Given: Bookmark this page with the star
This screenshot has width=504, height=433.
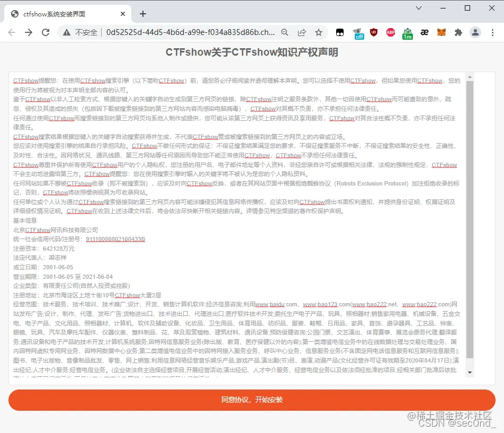Looking at the screenshot, I should tap(318, 32).
